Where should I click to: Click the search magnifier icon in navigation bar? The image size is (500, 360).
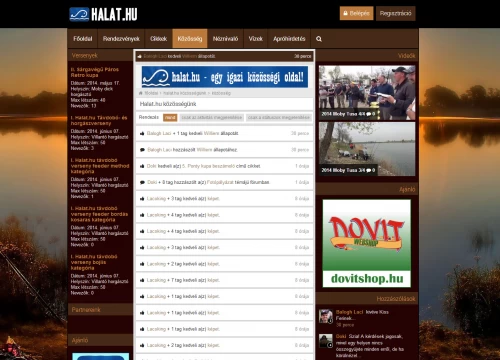click(319, 39)
